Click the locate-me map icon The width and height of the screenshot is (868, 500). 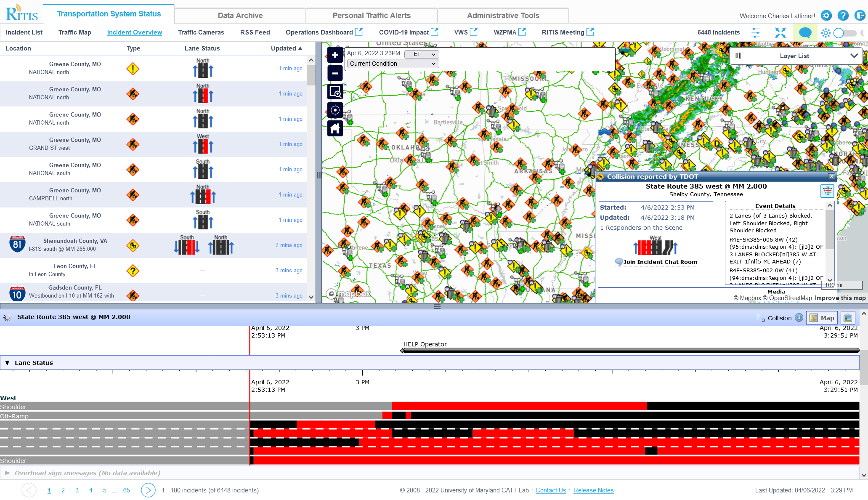(334, 110)
